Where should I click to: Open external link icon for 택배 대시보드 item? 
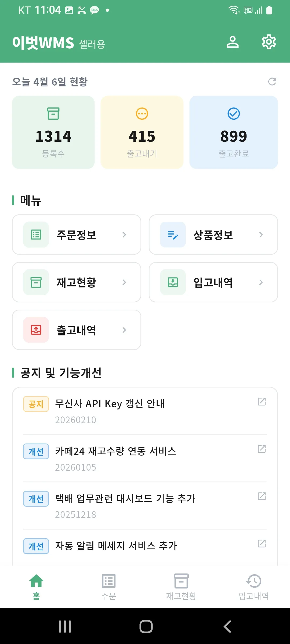(x=262, y=496)
